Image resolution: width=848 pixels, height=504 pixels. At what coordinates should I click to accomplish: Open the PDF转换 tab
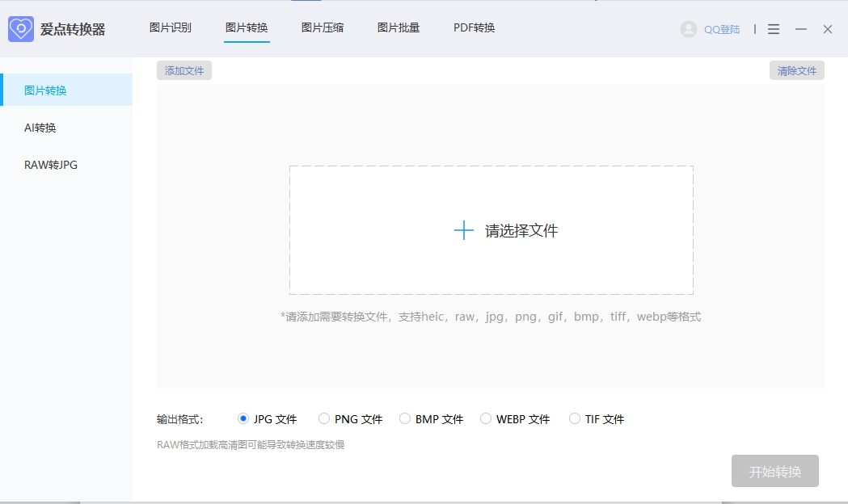474,27
